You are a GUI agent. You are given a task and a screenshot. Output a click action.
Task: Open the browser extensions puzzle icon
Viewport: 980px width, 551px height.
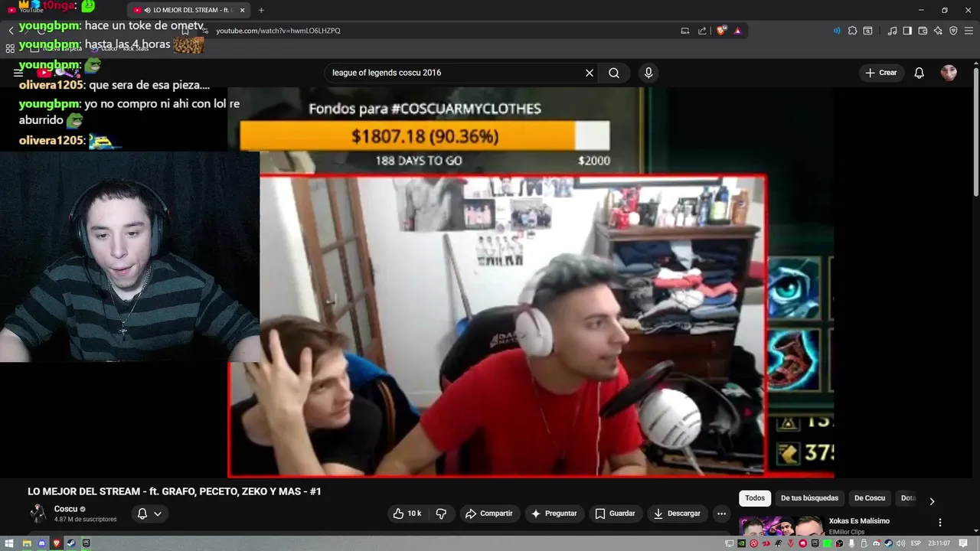point(852,31)
